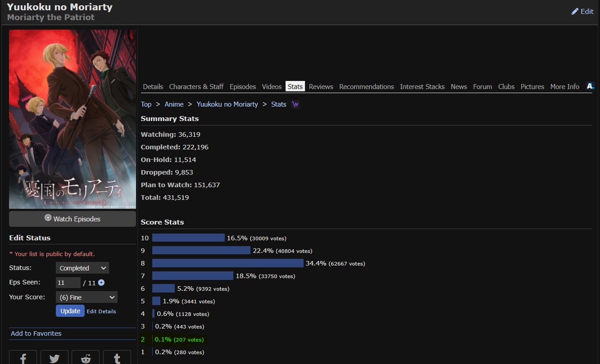
Task: Click the Watch Episodes button
Action: click(x=73, y=219)
